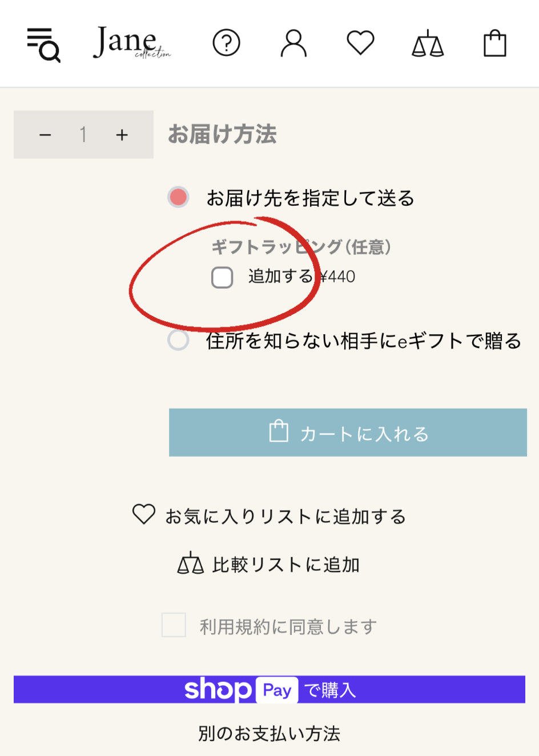539x756 pixels.
Task: Increase quantity with the plus button
Action: pyautogui.click(x=122, y=135)
